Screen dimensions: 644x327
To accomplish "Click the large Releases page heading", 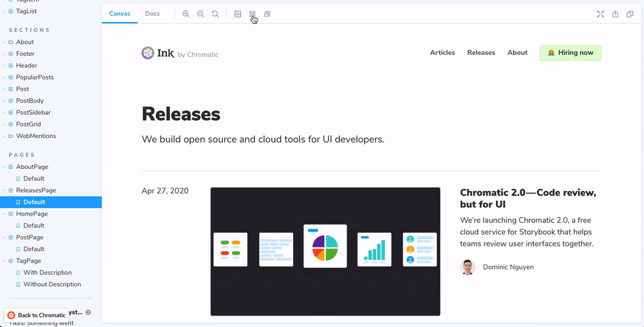I will click(181, 114).
